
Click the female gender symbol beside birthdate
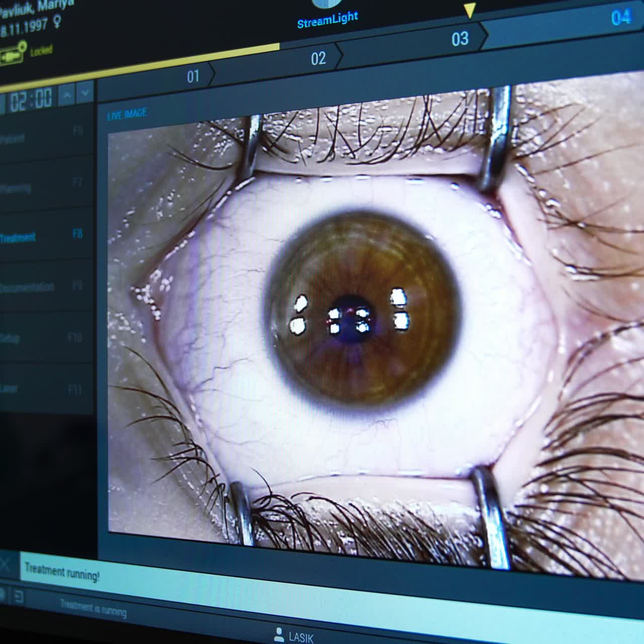(x=57, y=22)
